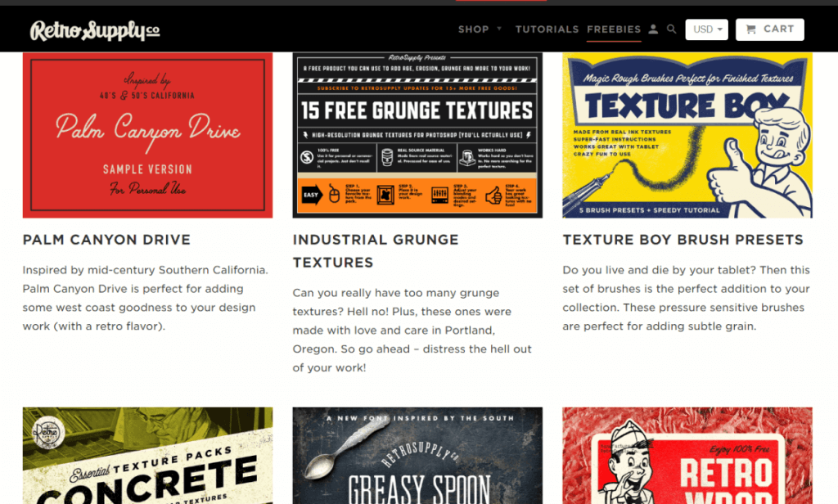Select the Freebies menu item
Viewport: 838px width, 504px height.
click(614, 29)
